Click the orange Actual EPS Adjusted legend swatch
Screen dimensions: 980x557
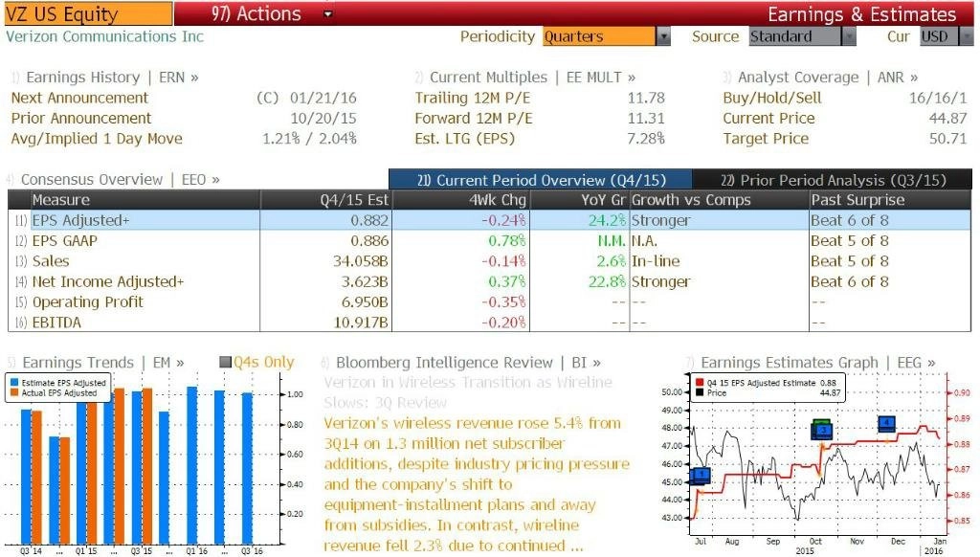pos(13,392)
